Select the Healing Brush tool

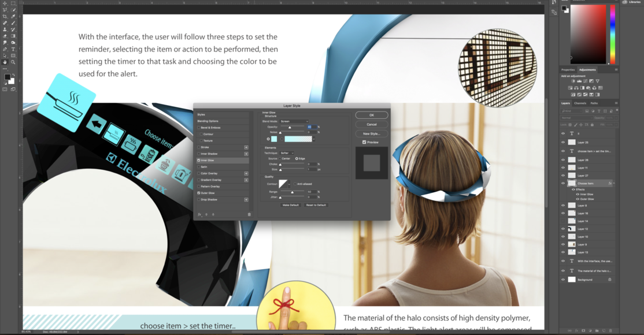(x=5, y=23)
